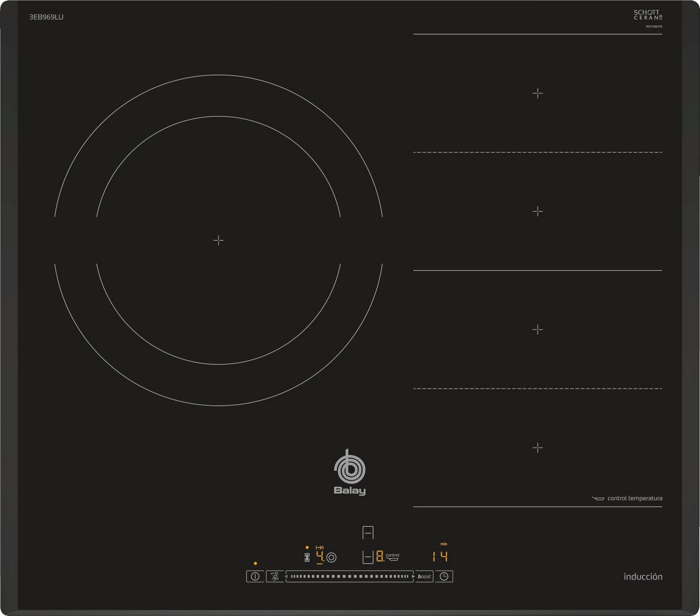Click the model number 3EB969LU text
The height and width of the screenshot is (616, 700).
tap(46, 17)
